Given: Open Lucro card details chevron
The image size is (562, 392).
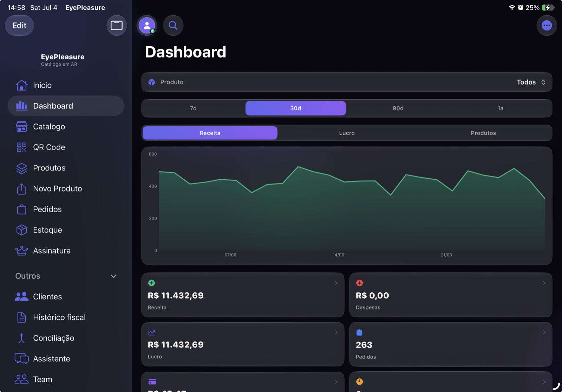Looking at the screenshot, I should click(336, 332).
